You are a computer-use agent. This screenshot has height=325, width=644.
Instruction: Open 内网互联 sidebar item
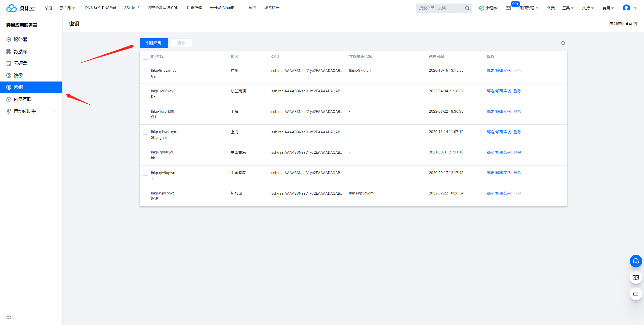pyautogui.click(x=23, y=99)
